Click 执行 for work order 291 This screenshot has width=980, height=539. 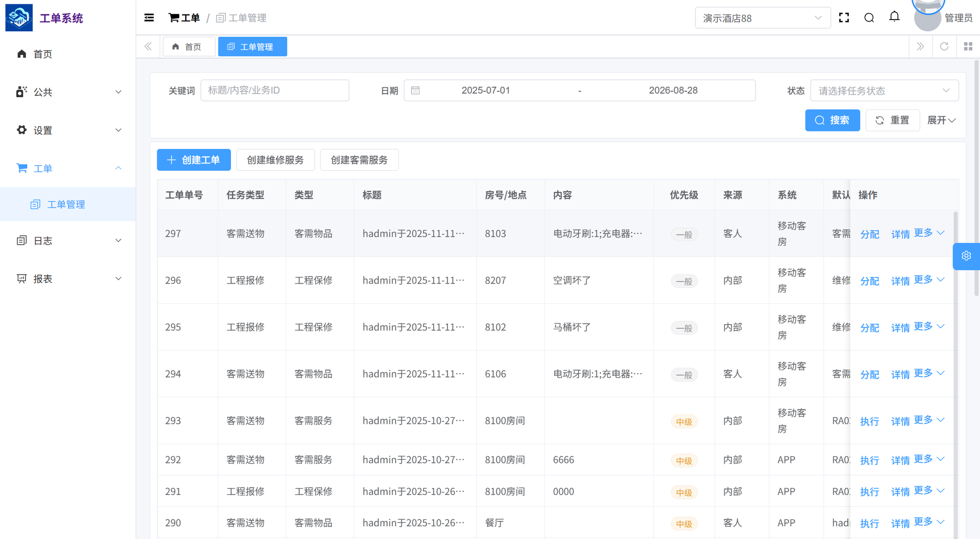click(x=870, y=491)
